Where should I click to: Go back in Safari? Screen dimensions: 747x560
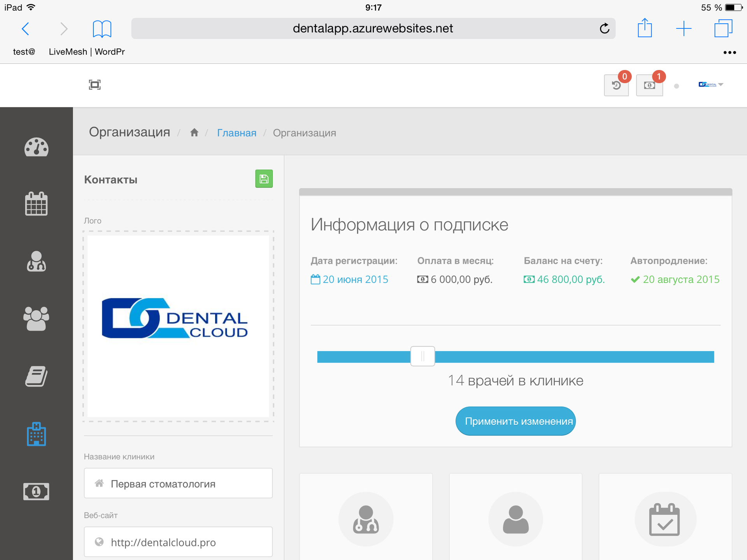point(26,28)
